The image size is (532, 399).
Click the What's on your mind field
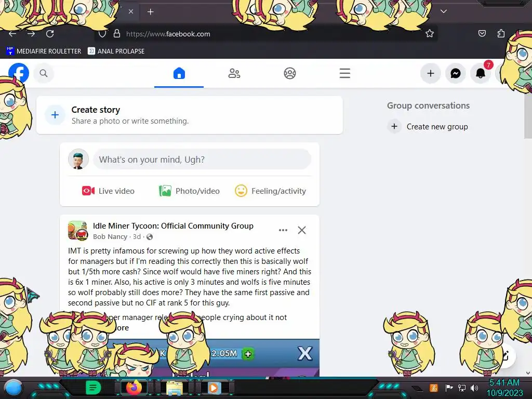(202, 159)
